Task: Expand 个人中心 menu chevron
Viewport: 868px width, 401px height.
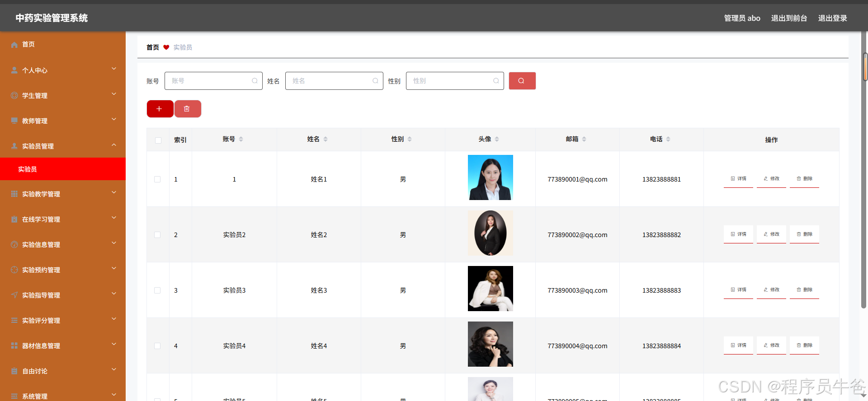Action: 114,69
